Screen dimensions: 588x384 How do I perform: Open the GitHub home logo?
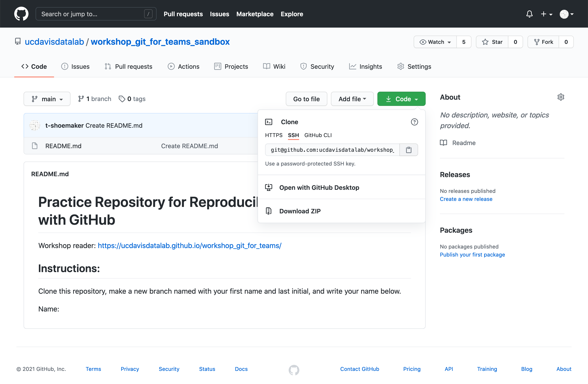point(21,14)
